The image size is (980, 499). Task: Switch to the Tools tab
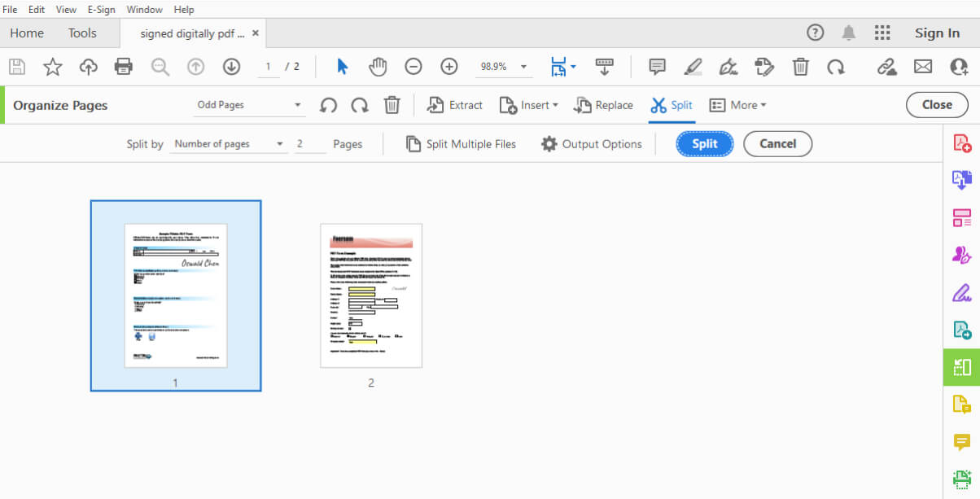tap(82, 33)
